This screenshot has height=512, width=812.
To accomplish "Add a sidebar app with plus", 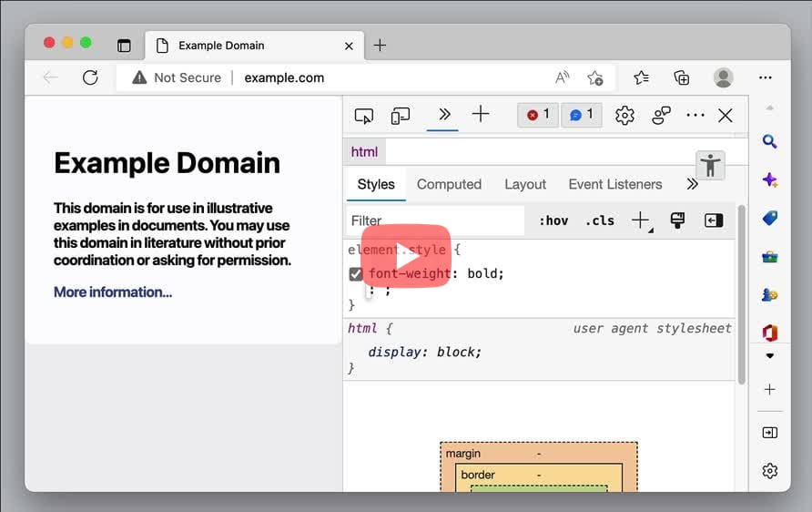I will [770, 389].
